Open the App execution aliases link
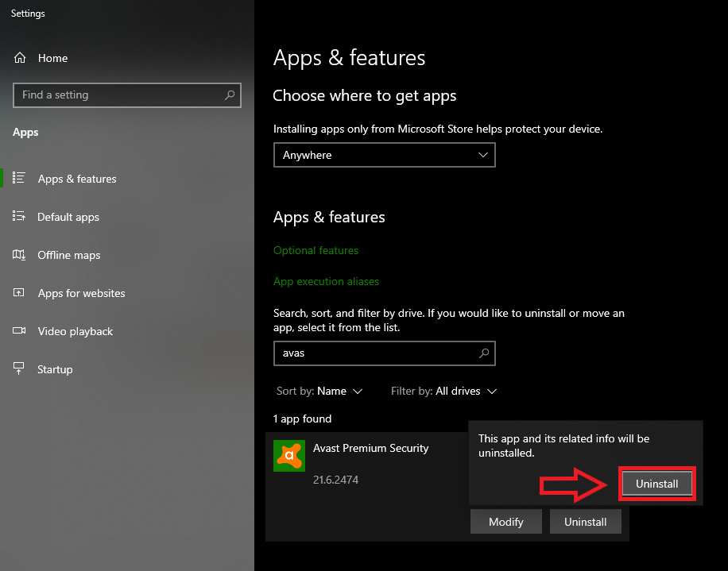728x571 pixels. coord(326,282)
